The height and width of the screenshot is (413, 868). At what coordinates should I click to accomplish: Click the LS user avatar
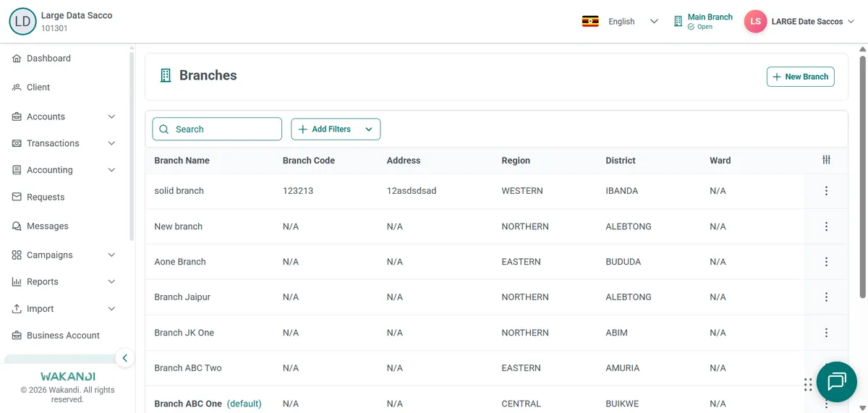click(x=755, y=22)
